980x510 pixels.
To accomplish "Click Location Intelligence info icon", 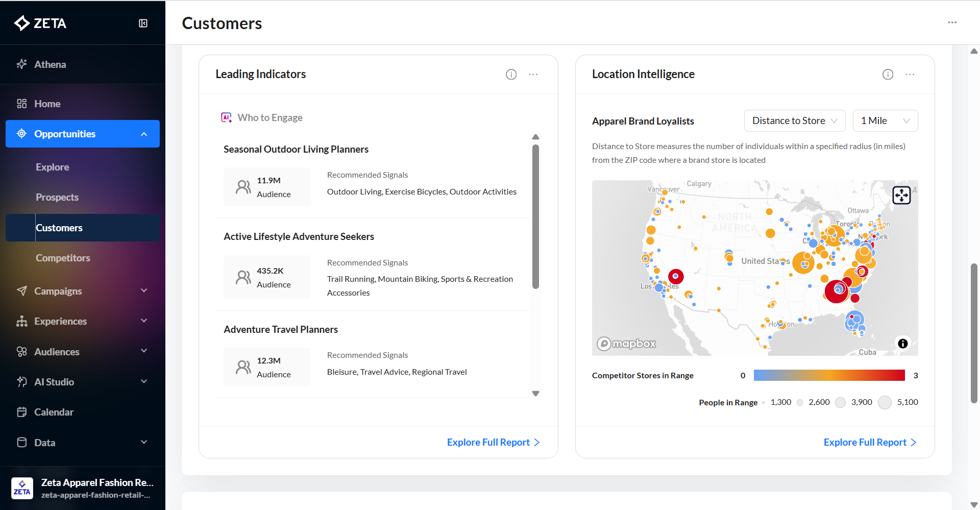I will click(888, 75).
